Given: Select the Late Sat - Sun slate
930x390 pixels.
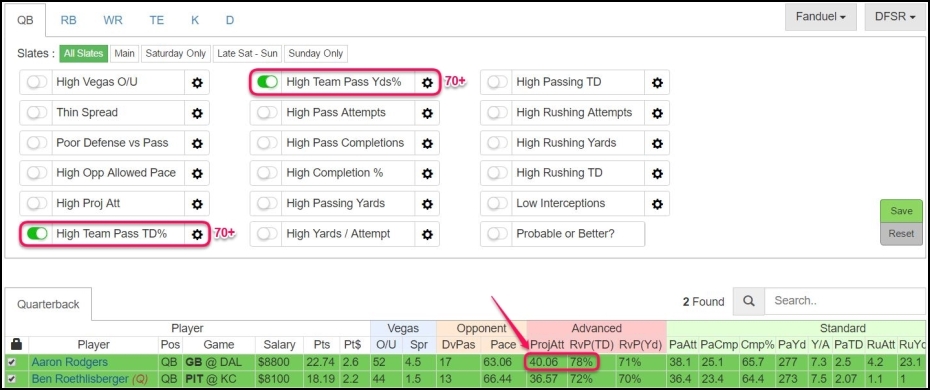Looking at the screenshot, I should click(247, 53).
